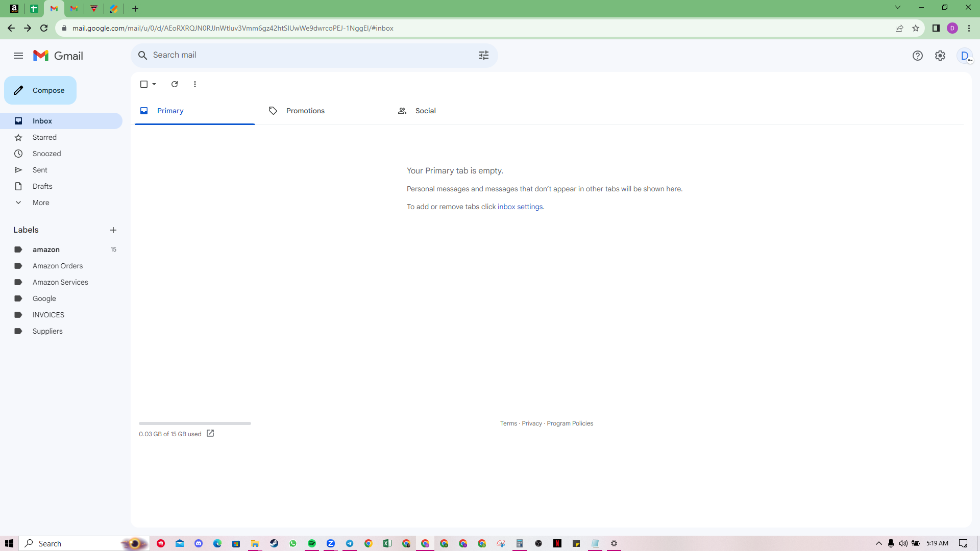Viewport: 980px width, 551px height.
Task: Open the Steam taskbar icon
Action: pyautogui.click(x=274, y=543)
